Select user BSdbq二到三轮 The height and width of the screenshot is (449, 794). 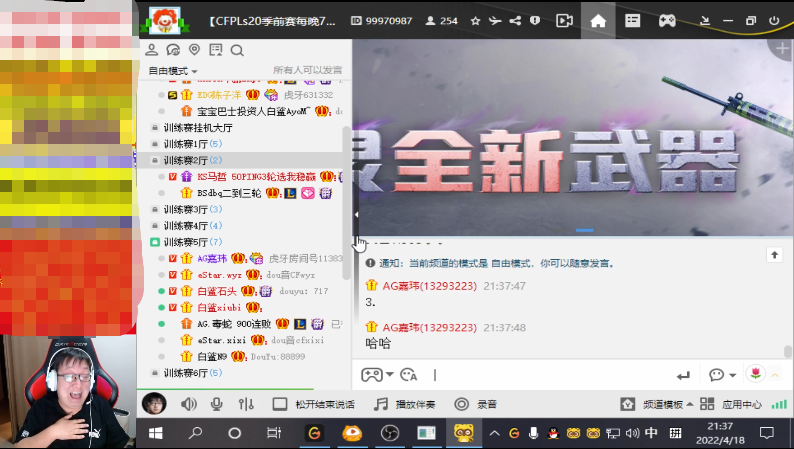pyautogui.click(x=229, y=193)
